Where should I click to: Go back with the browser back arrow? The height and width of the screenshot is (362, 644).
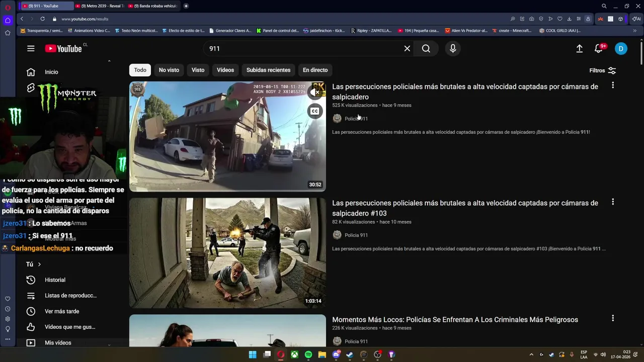click(x=22, y=19)
